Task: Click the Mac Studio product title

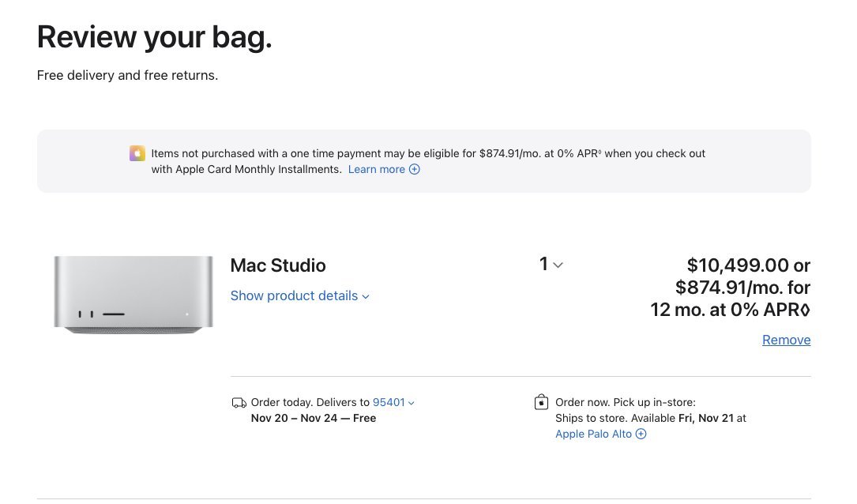Action: 278,265
